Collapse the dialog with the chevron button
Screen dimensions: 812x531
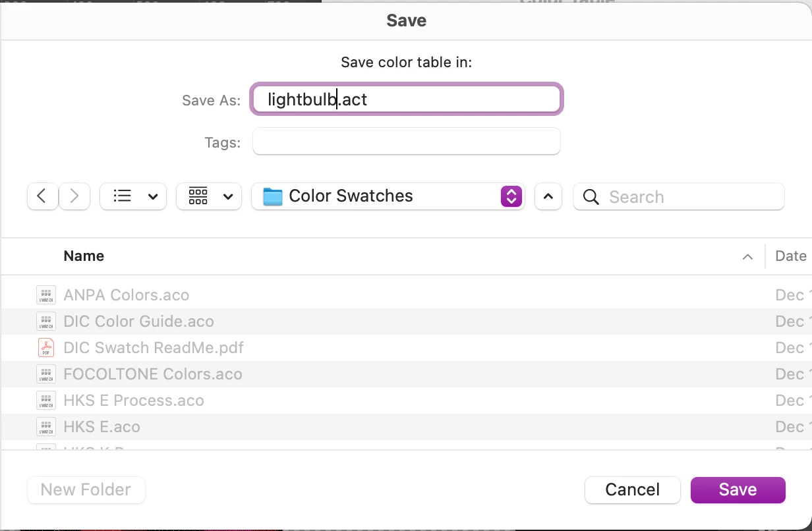click(548, 196)
